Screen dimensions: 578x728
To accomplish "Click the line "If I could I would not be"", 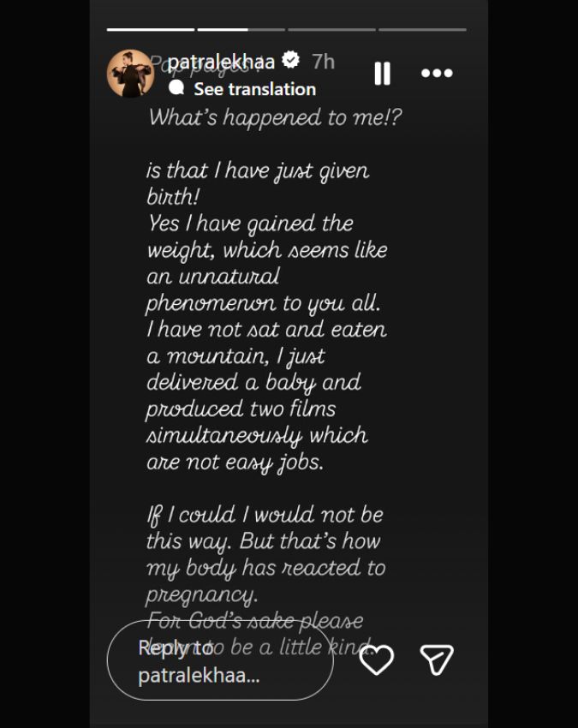I will point(264,515).
